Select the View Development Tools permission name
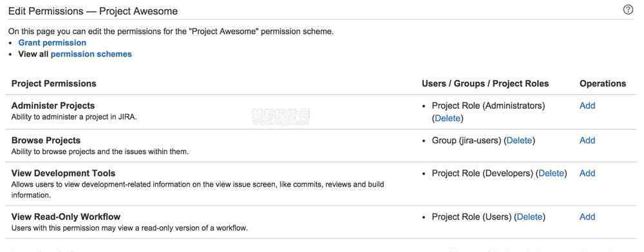 click(63, 173)
